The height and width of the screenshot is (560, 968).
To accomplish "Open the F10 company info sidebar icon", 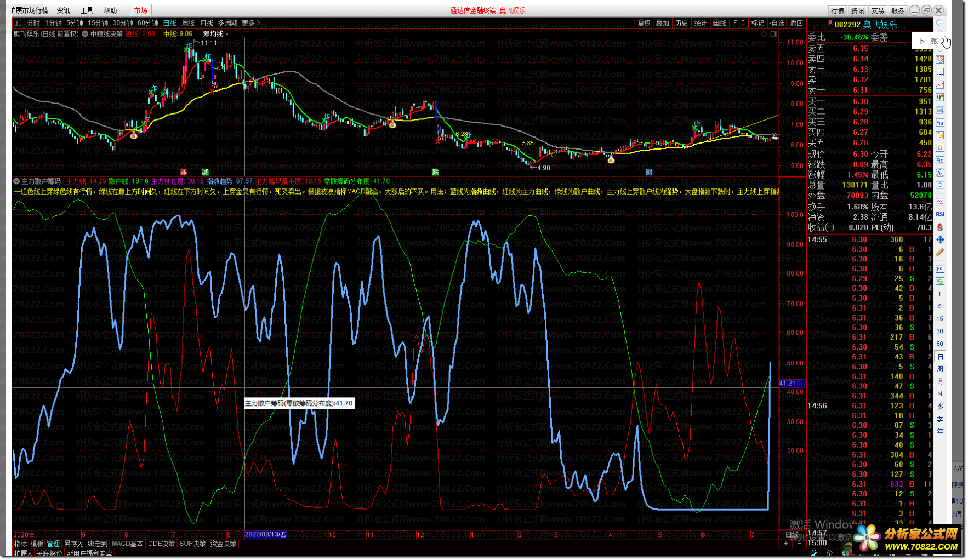I will pyautogui.click(x=940, y=122).
